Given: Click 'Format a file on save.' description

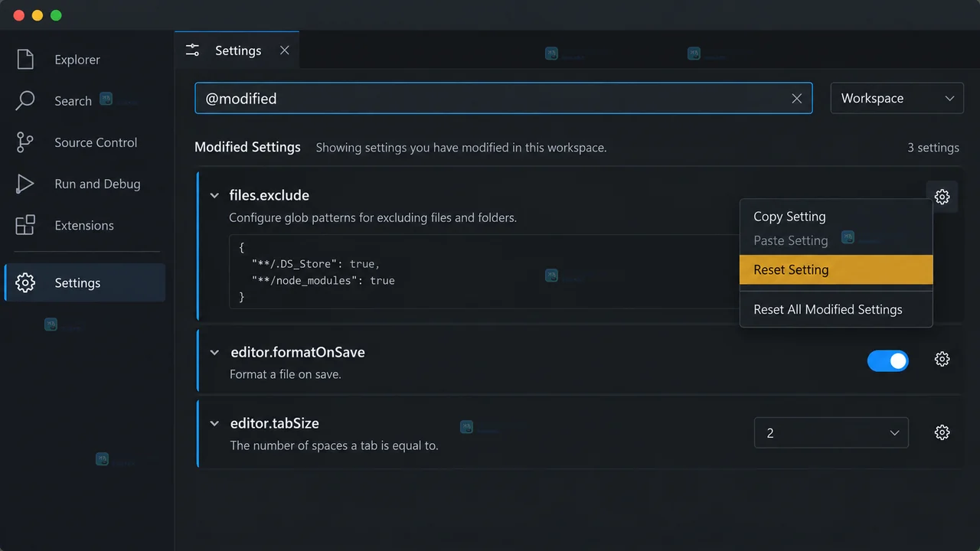Looking at the screenshot, I should 286,374.
